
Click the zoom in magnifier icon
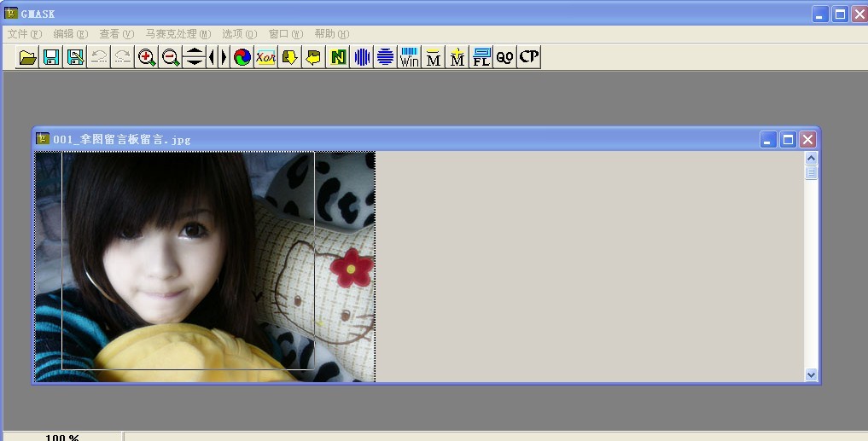(x=147, y=57)
